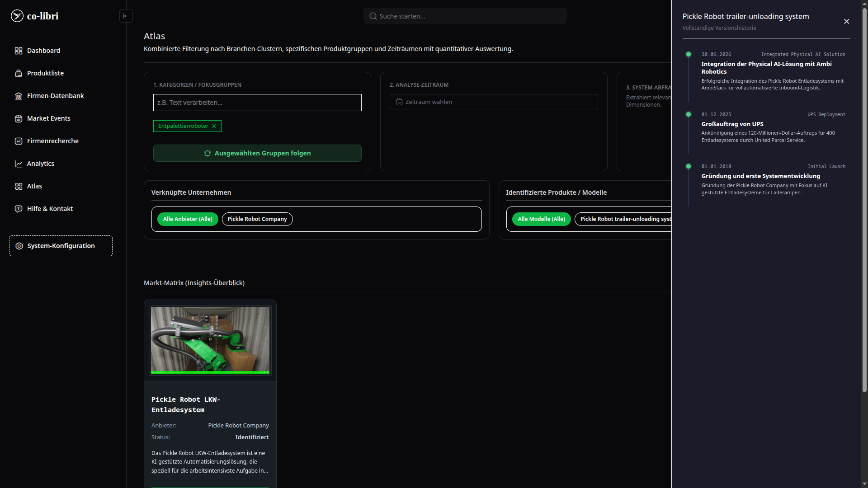Click 'Gründung und erste Systementwicklung' title
This screenshot has height=488, width=868.
pyautogui.click(x=760, y=176)
